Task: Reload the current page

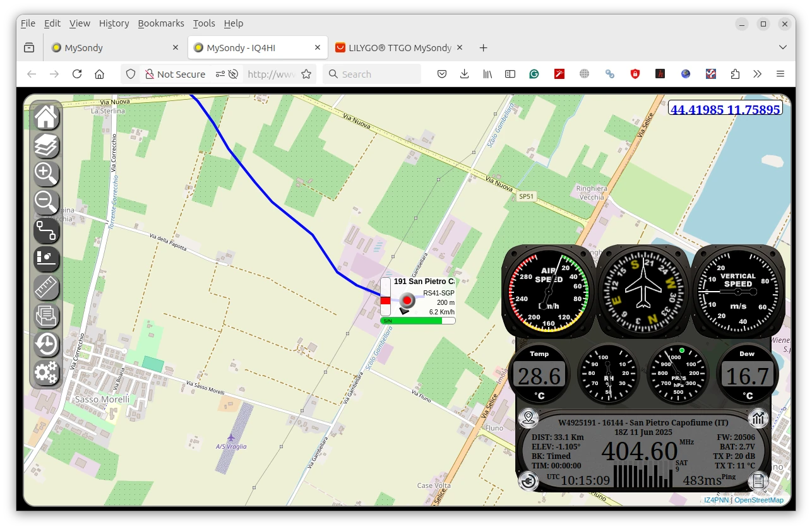Action: (x=77, y=74)
